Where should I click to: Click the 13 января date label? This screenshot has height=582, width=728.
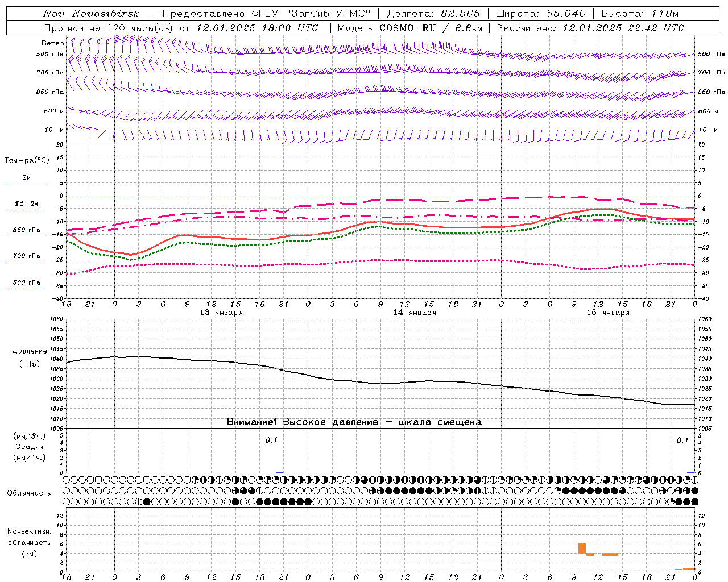point(221,313)
